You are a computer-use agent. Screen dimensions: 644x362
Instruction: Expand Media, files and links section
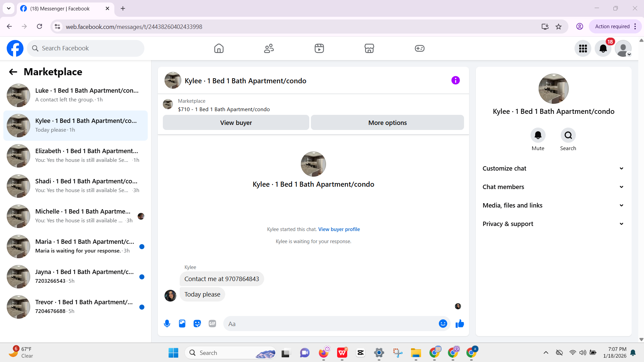click(553, 206)
